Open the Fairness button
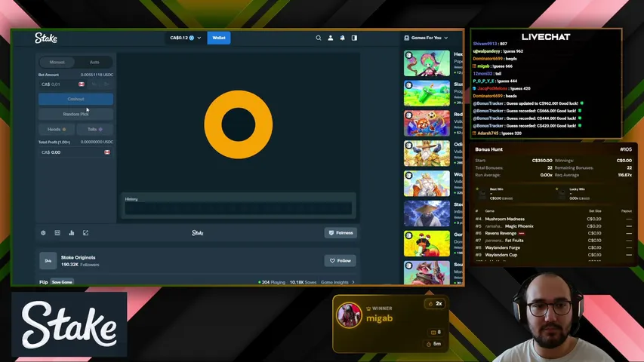 coord(340,233)
